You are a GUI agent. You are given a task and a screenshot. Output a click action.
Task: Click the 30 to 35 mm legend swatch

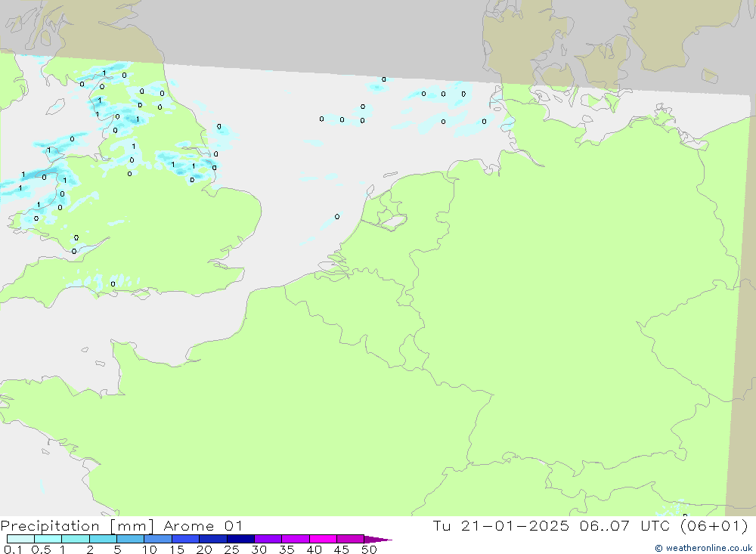click(268, 539)
